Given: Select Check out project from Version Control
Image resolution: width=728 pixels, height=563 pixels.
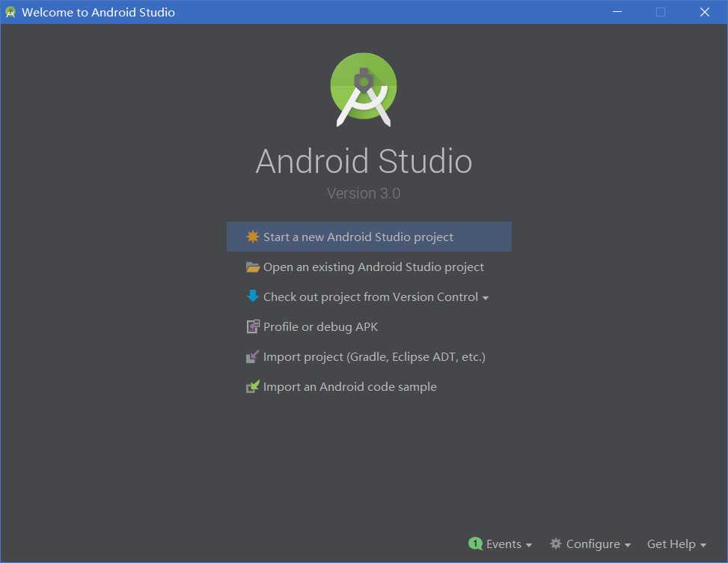Looking at the screenshot, I should click(x=370, y=296).
